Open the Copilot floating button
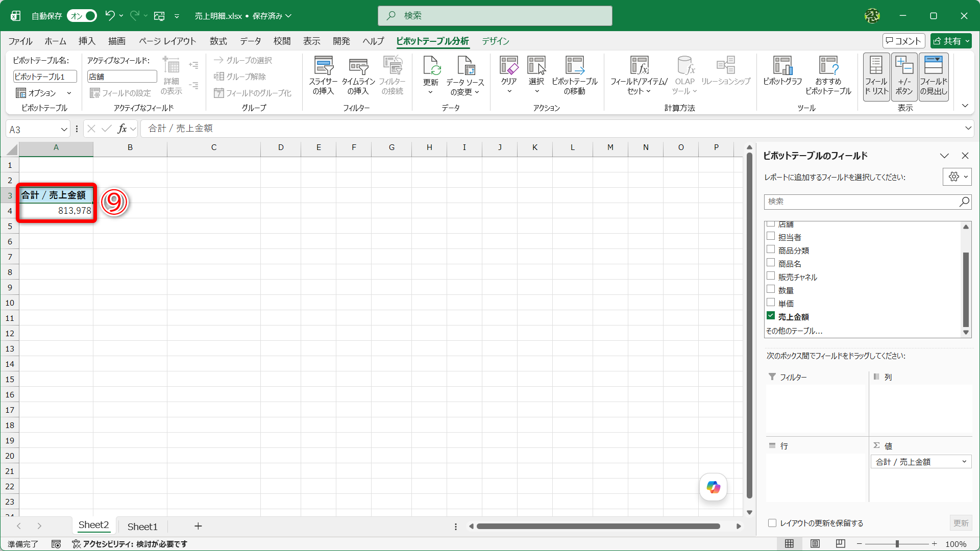This screenshot has height=551, width=980. [713, 487]
